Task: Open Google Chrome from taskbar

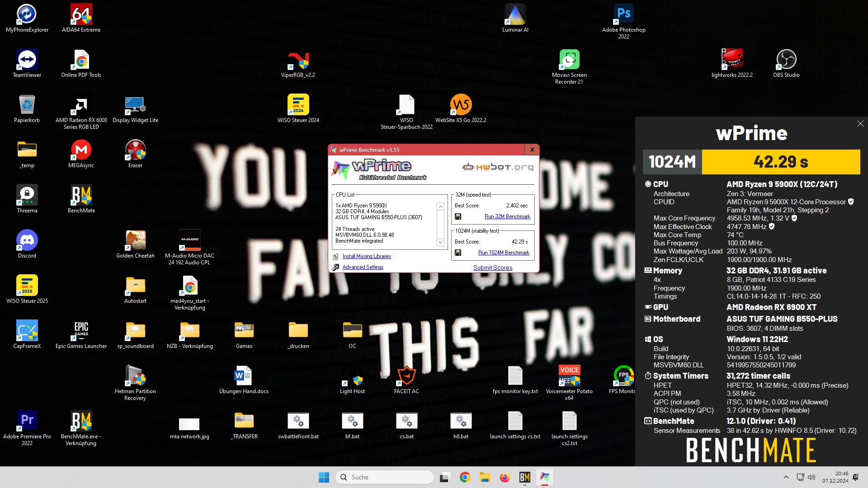Action: point(465,477)
